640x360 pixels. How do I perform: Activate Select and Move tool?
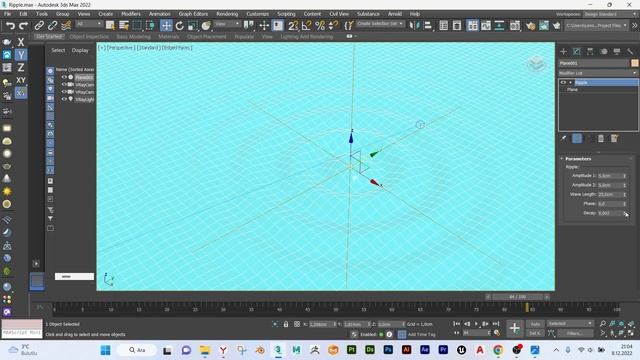166,26
